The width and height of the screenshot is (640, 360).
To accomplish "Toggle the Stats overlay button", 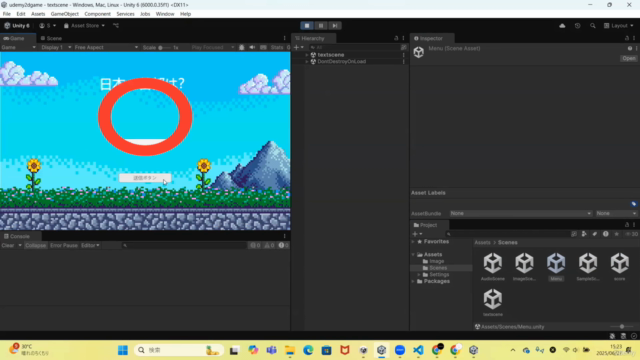I will 277,47.
